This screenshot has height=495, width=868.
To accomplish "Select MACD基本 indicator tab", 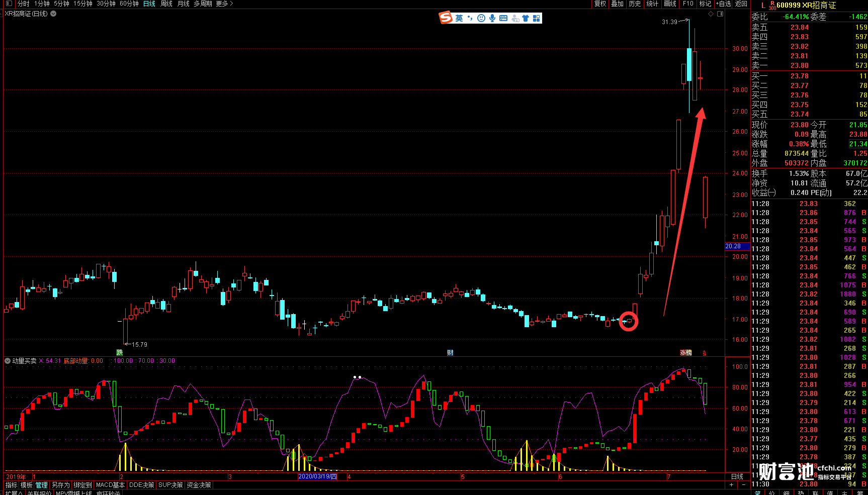I will (110, 485).
